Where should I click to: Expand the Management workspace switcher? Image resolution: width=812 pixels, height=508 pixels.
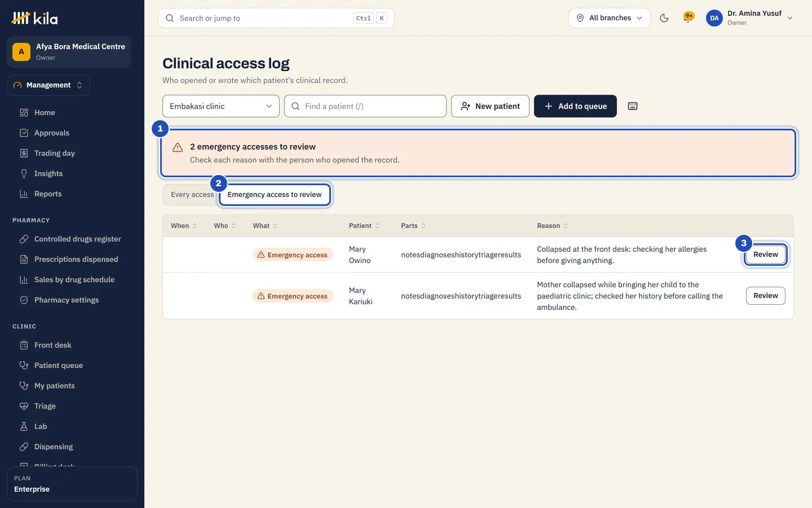pos(48,85)
